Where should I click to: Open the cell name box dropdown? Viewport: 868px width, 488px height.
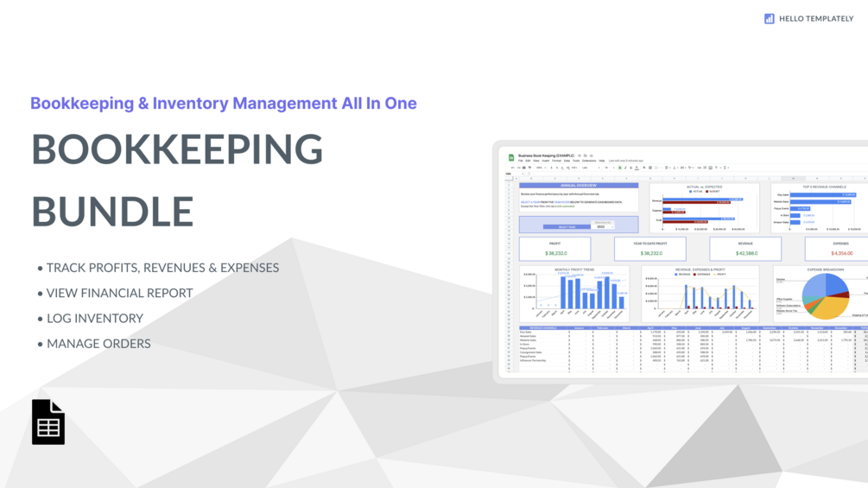[523, 174]
